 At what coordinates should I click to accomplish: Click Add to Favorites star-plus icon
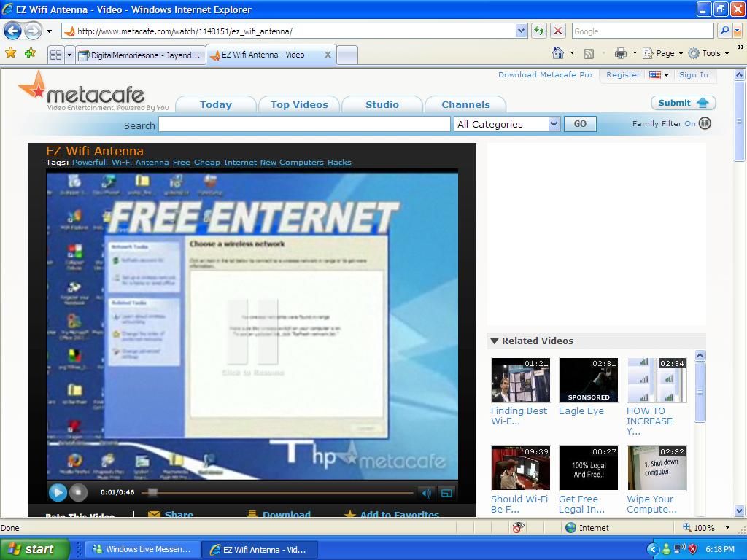pyautogui.click(x=30, y=52)
